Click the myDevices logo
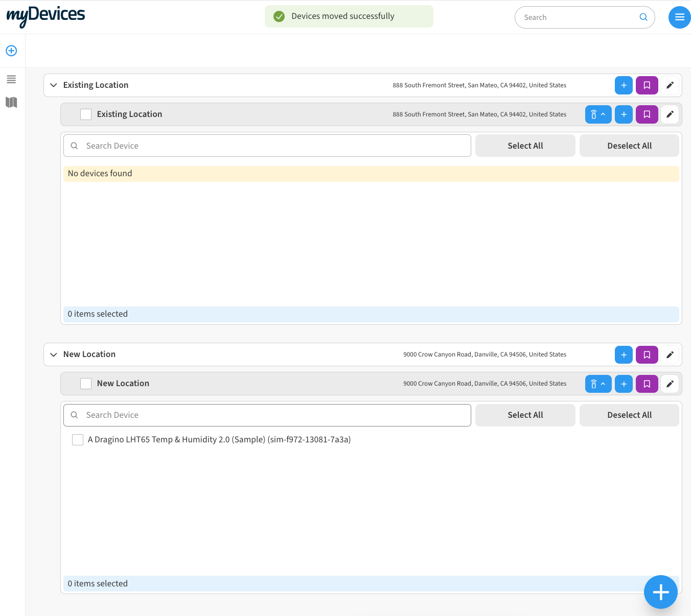Image resolution: width=691 pixels, height=616 pixels. point(45,16)
